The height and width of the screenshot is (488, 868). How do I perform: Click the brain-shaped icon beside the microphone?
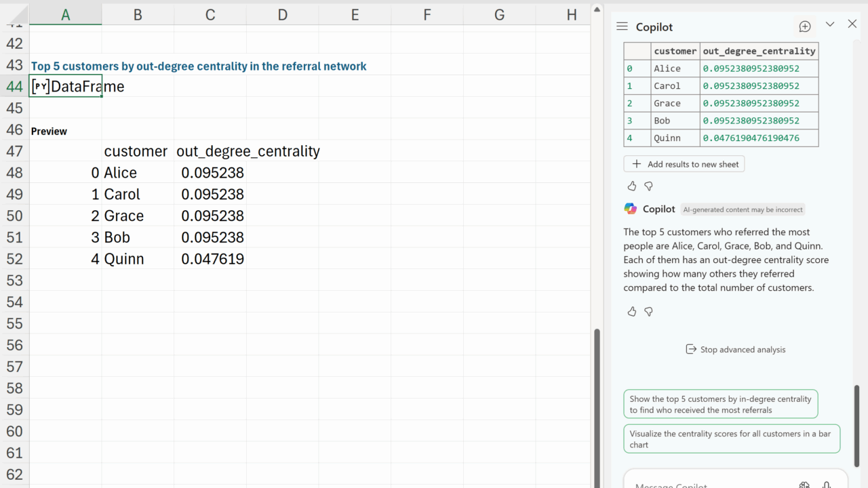click(x=804, y=485)
